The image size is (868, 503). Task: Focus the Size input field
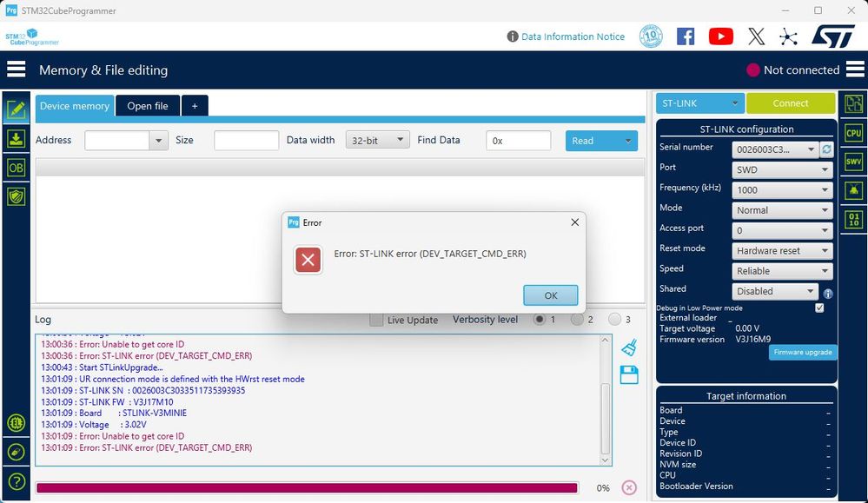point(247,141)
